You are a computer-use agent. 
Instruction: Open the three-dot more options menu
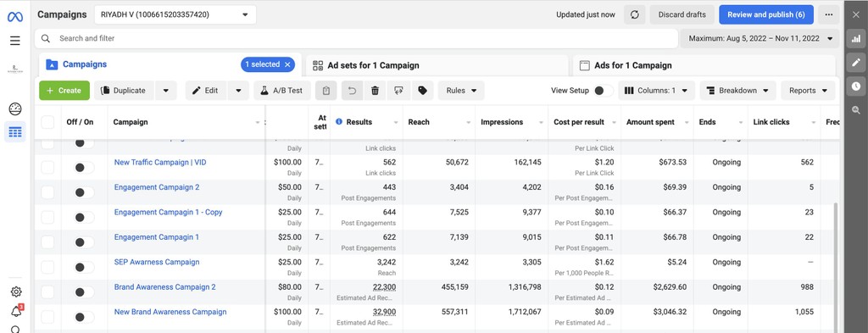click(828, 15)
